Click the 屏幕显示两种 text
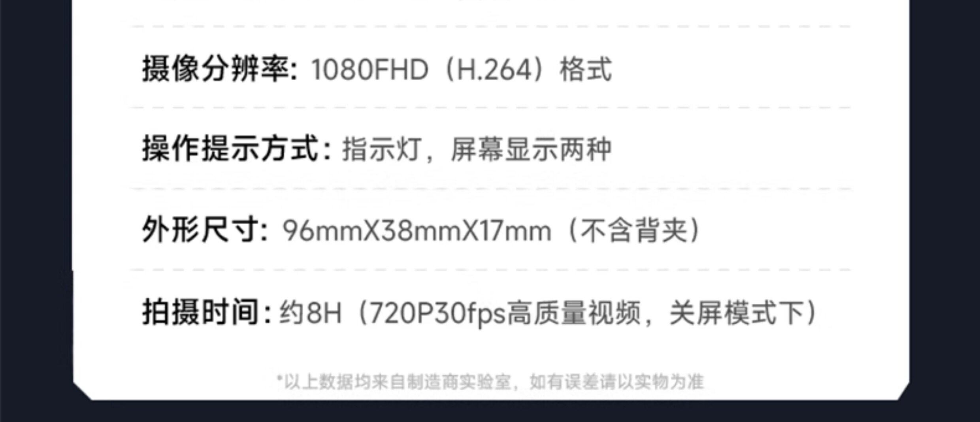Screen dimensions: 980x422 pyautogui.click(x=531, y=150)
